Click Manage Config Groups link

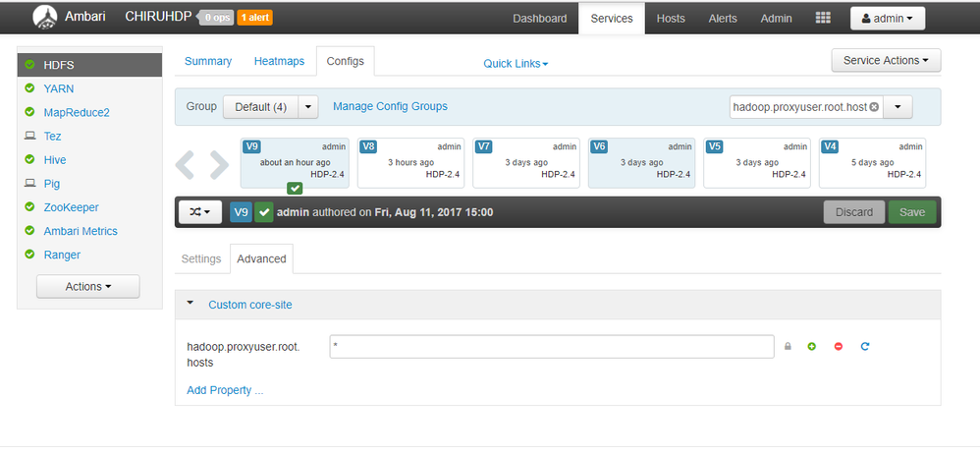390,106
